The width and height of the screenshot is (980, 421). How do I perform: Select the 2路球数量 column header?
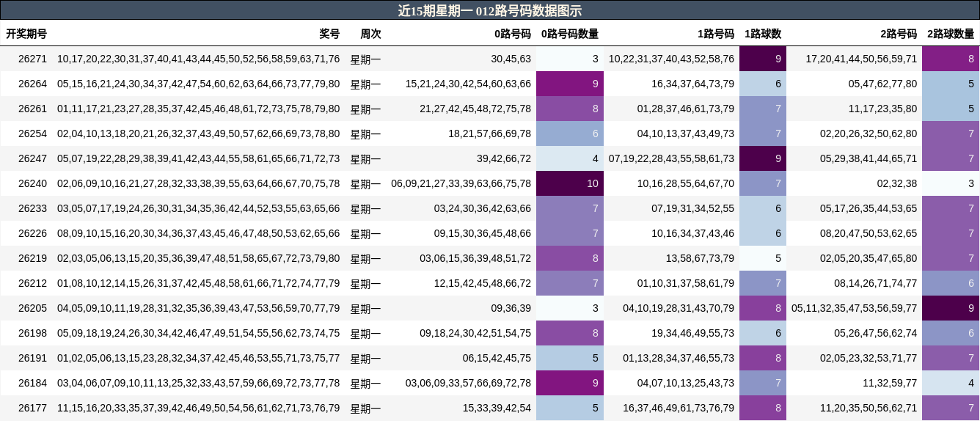click(x=951, y=34)
